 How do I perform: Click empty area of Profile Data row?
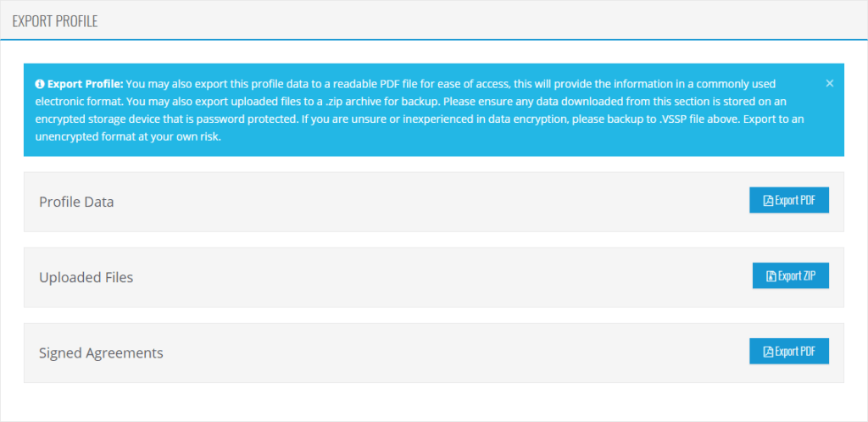(x=431, y=202)
